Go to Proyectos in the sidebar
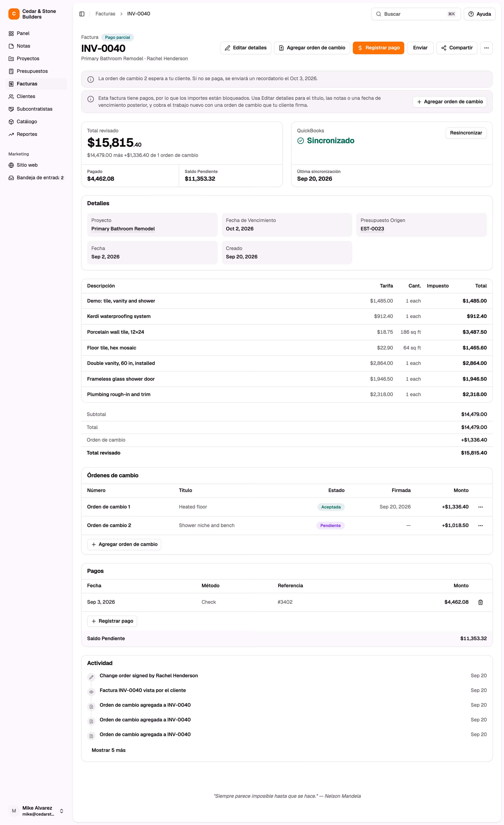504x825 pixels. 36,59
